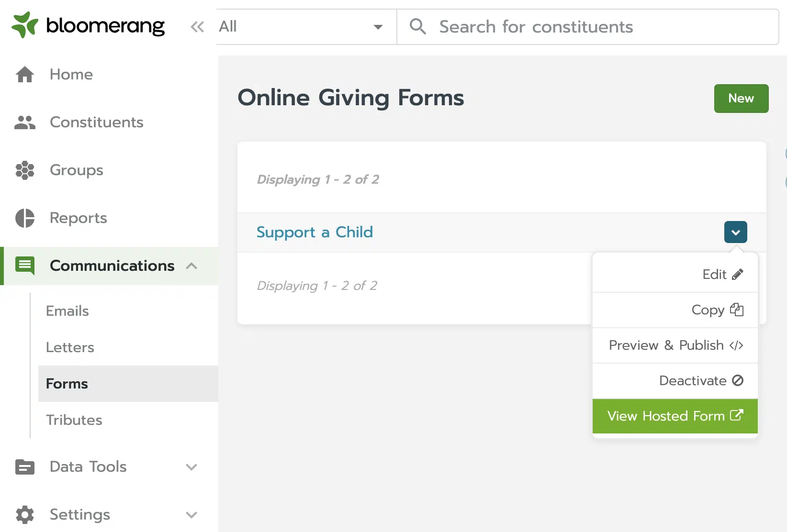Screen dimensions: 787x532
Task: Collapse the Communications section chevron
Action: (x=191, y=266)
